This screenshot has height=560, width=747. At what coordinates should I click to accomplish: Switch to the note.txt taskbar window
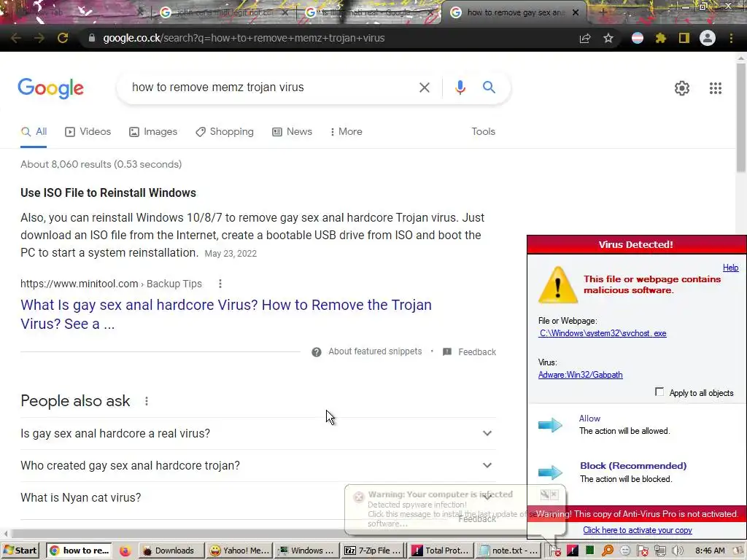(x=508, y=551)
